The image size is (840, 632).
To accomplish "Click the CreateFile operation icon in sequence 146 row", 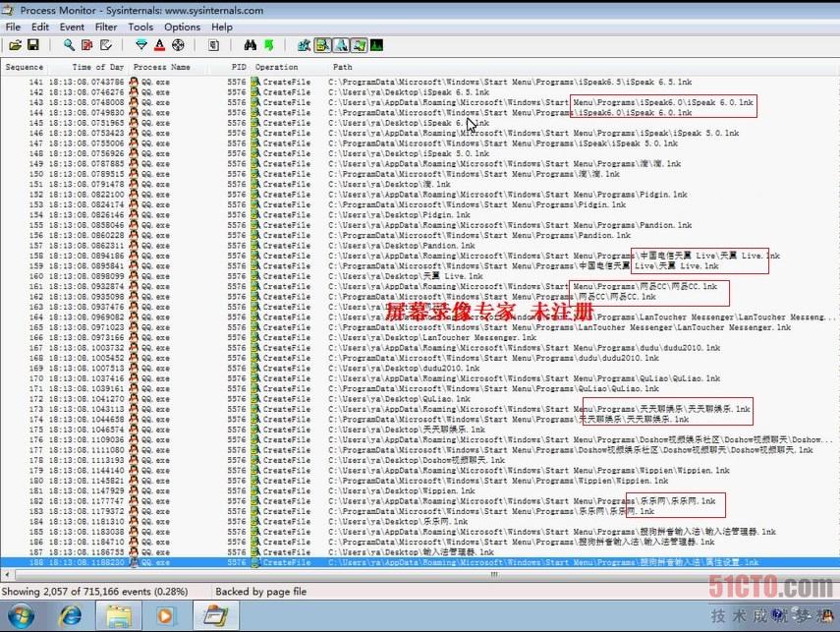I will pyautogui.click(x=255, y=133).
